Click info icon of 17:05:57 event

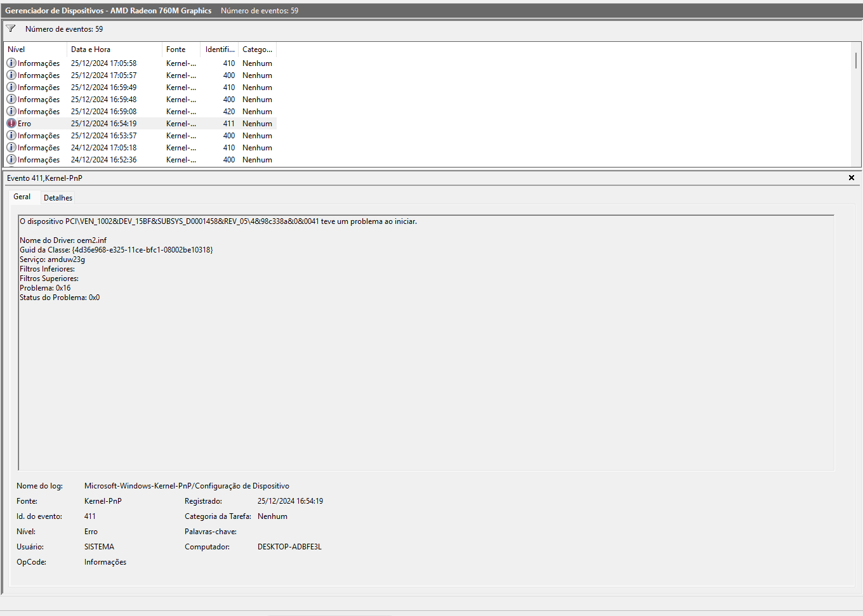coord(11,75)
